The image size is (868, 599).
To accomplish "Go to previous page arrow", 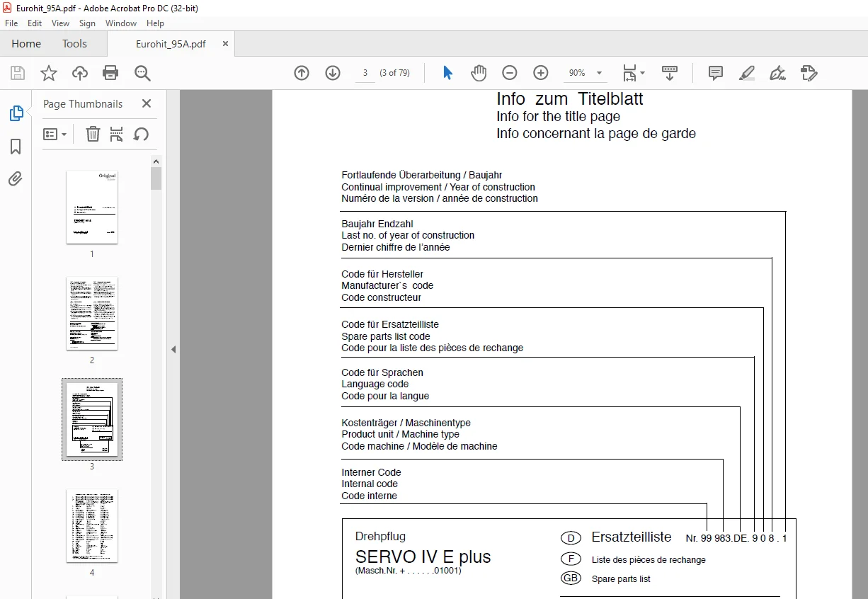I will (302, 73).
